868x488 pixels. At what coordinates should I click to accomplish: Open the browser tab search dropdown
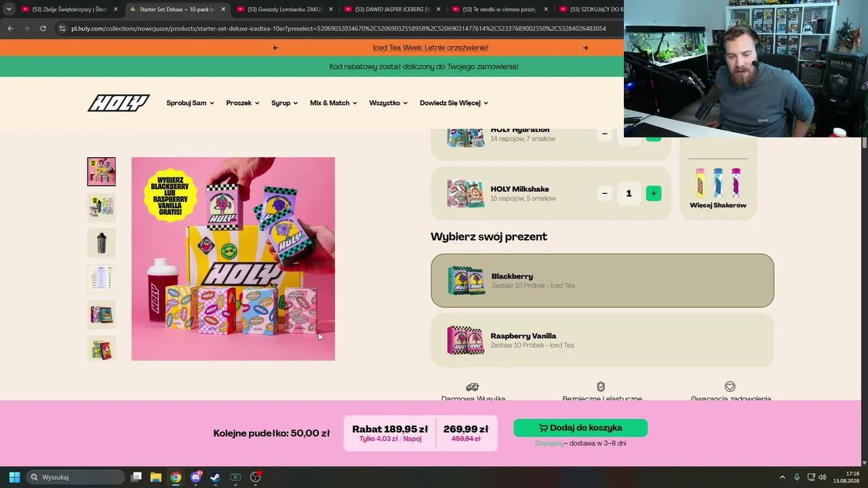click(x=9, y=9)
